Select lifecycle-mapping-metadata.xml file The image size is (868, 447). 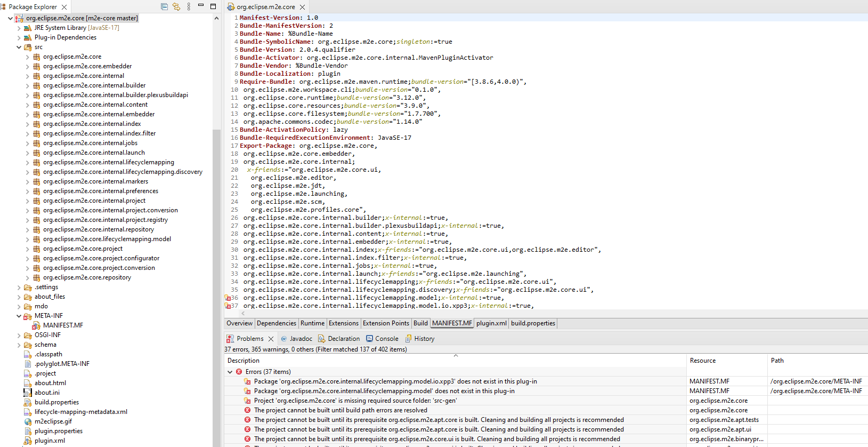[81, 412]
